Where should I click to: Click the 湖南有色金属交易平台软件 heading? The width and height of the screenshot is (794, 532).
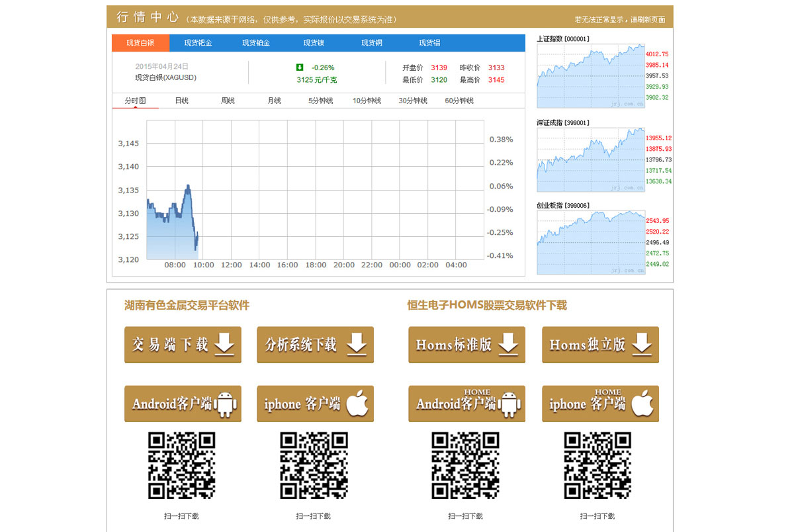[x=187, y=306]
